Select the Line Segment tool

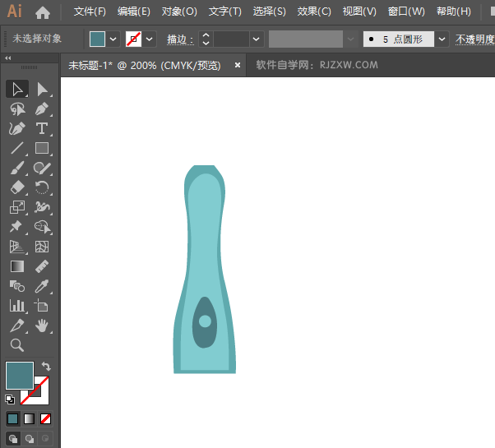(x=16, y=149)
